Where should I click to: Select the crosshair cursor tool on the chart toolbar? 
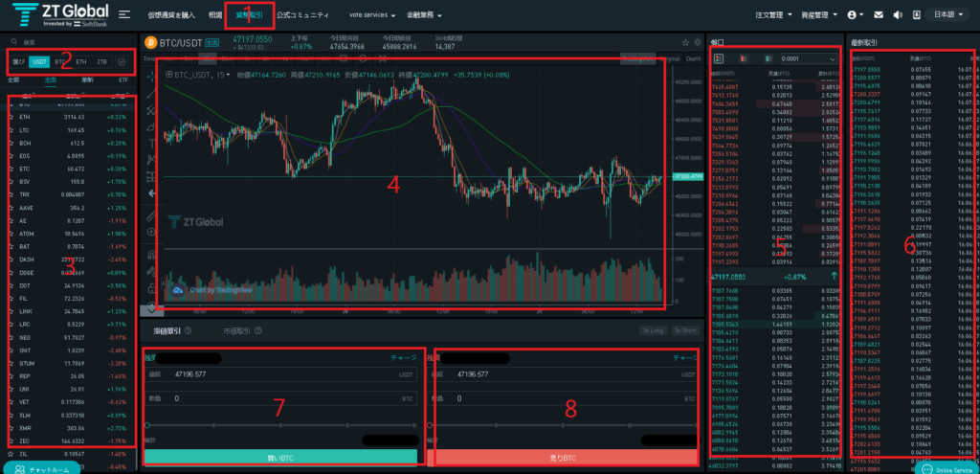[x=150, y=78]
